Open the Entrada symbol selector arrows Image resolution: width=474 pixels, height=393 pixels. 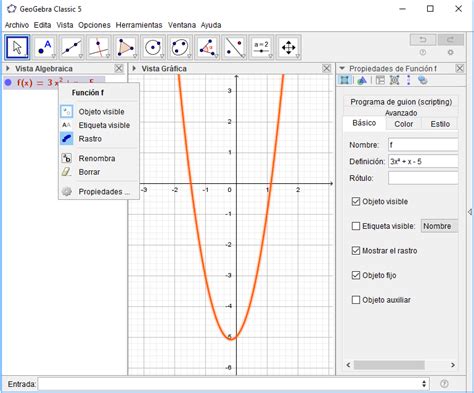424,384
